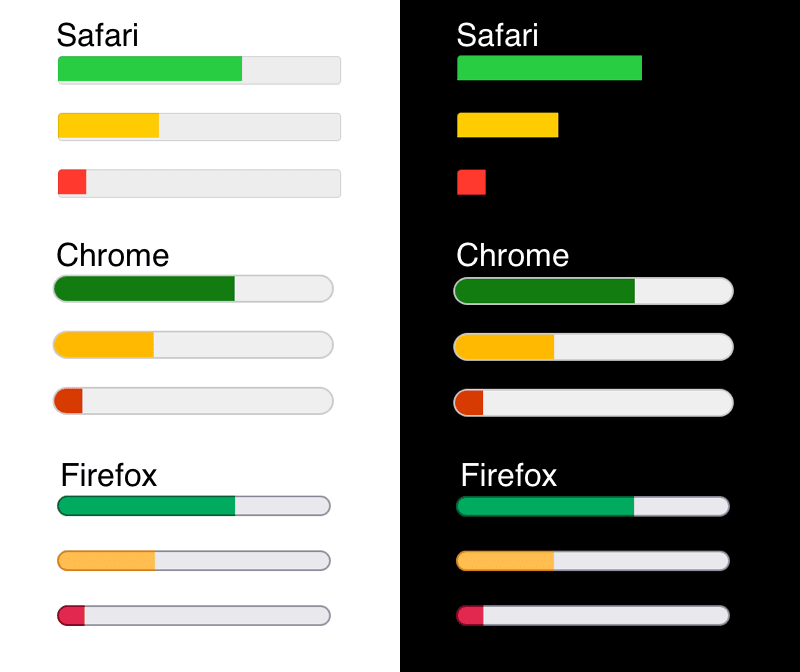Click the orange Chrome bar on dark side
This screenshot has height=672, width=800.
pos(503,346)
